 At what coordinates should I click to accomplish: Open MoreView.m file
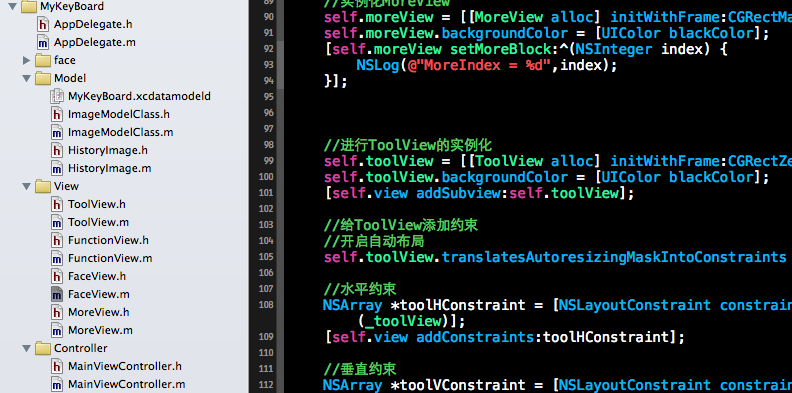click(x=100, y=330)
